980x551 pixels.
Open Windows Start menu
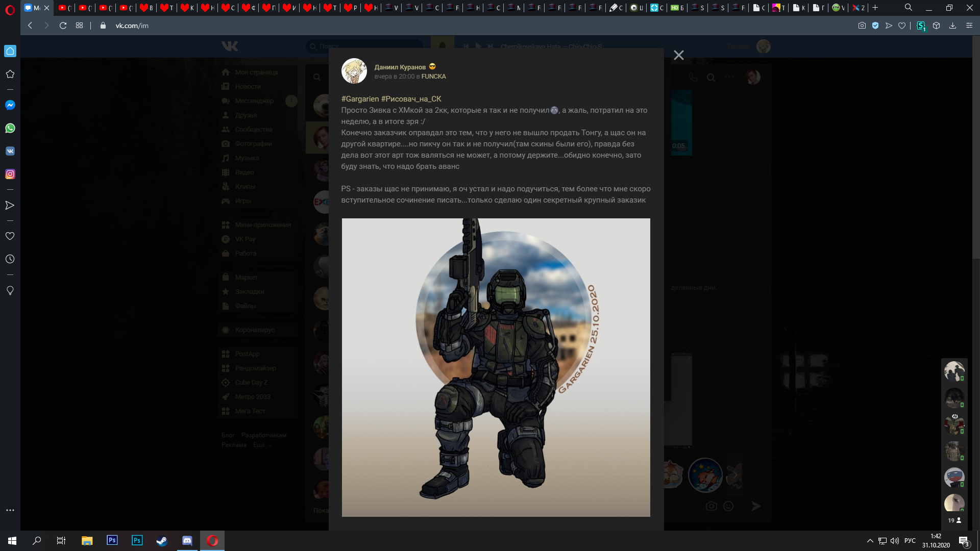(12, 541)
